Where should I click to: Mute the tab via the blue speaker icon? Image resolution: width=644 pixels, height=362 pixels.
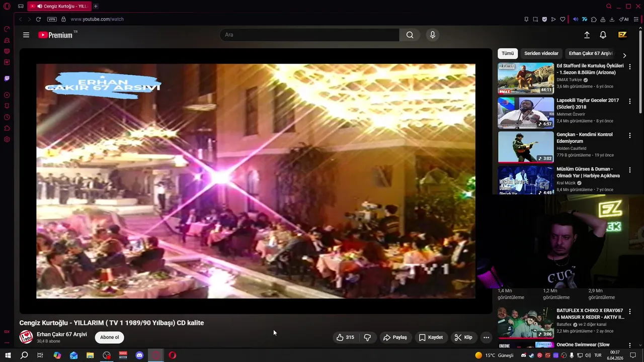coord(576,19)
